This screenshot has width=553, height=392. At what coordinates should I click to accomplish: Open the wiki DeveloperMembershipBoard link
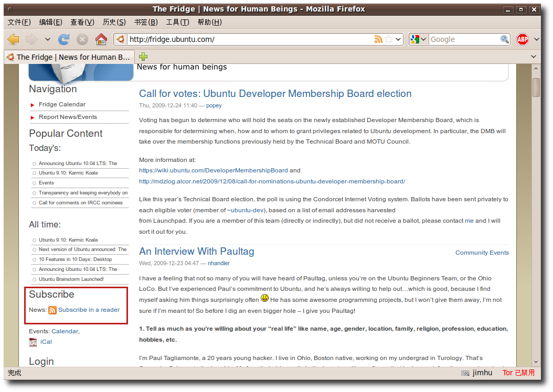pyautogui.click(x=214, y=170)
